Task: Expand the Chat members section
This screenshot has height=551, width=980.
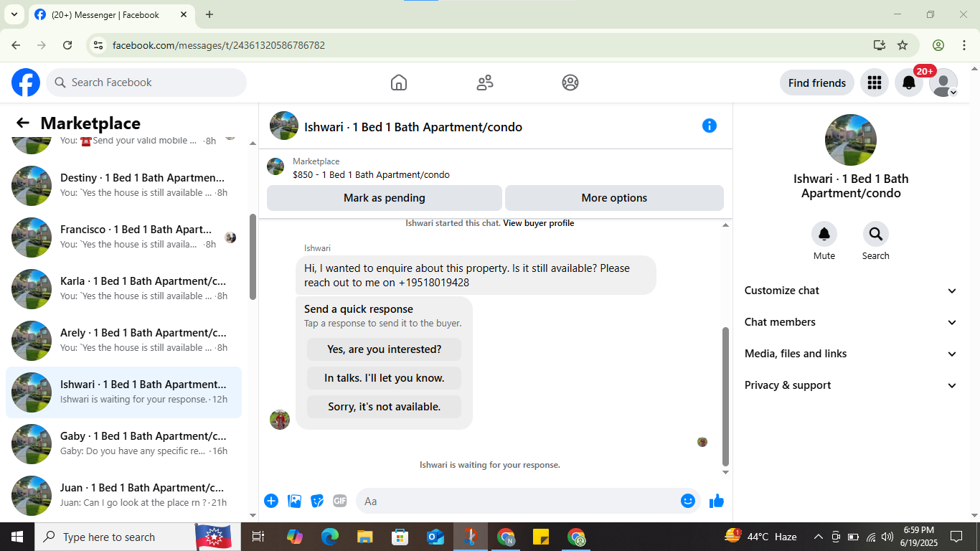Action: tap(851, 322)
